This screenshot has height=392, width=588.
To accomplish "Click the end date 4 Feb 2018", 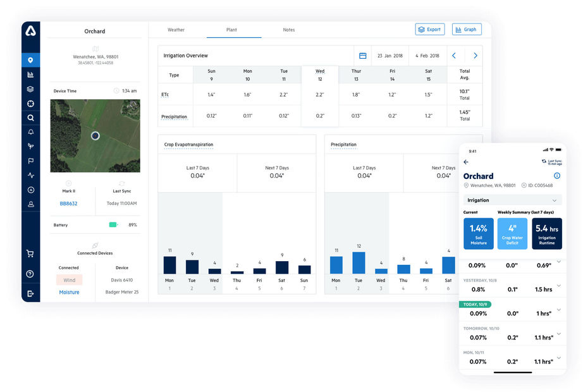I will pos(427,56).
